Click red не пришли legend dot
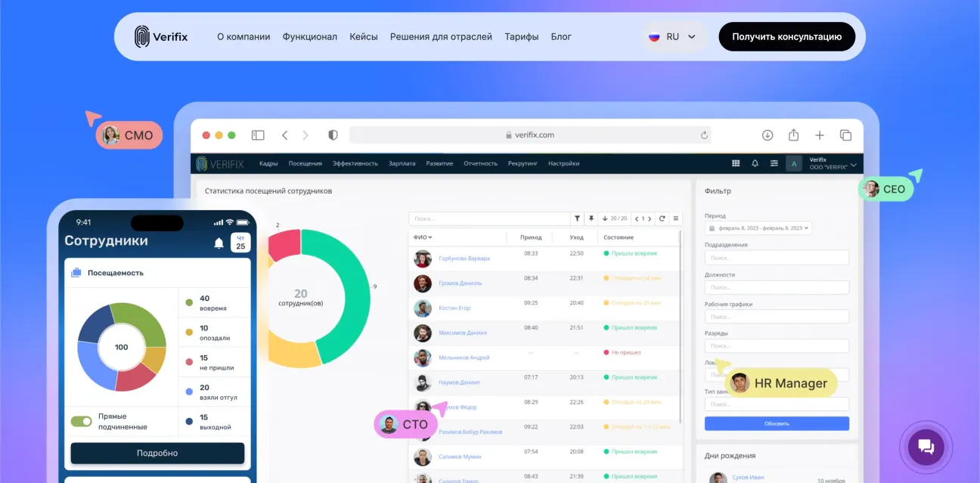The width and height of the screenshot is (980, 483). pyautogui.click(x=189, y=362)
